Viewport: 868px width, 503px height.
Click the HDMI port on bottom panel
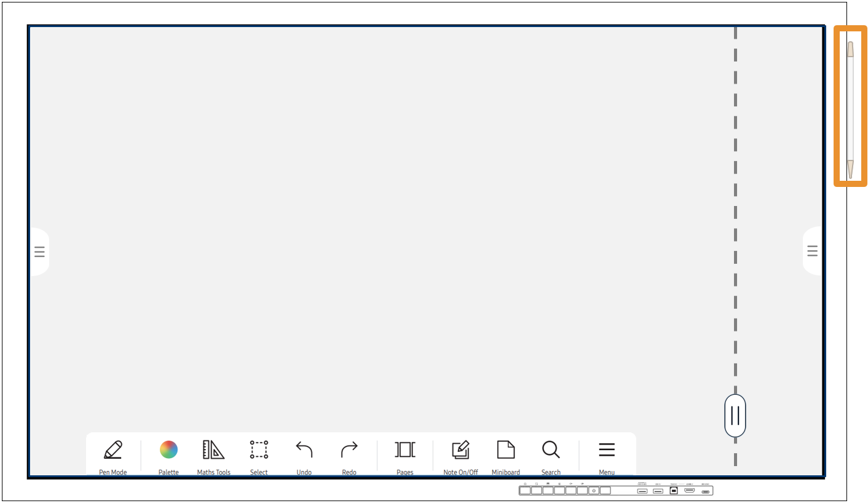pyautogui.click(x=690, y=491)
